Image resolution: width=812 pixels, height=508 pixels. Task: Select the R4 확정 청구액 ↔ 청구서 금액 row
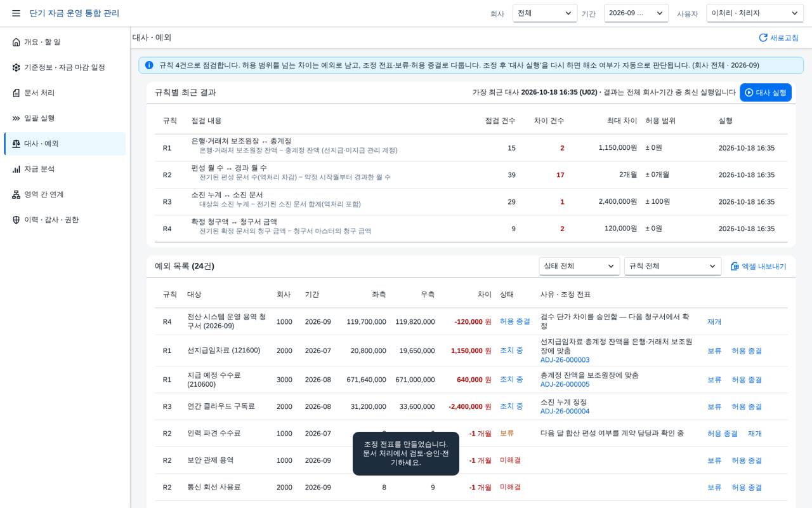coord(471,229)
